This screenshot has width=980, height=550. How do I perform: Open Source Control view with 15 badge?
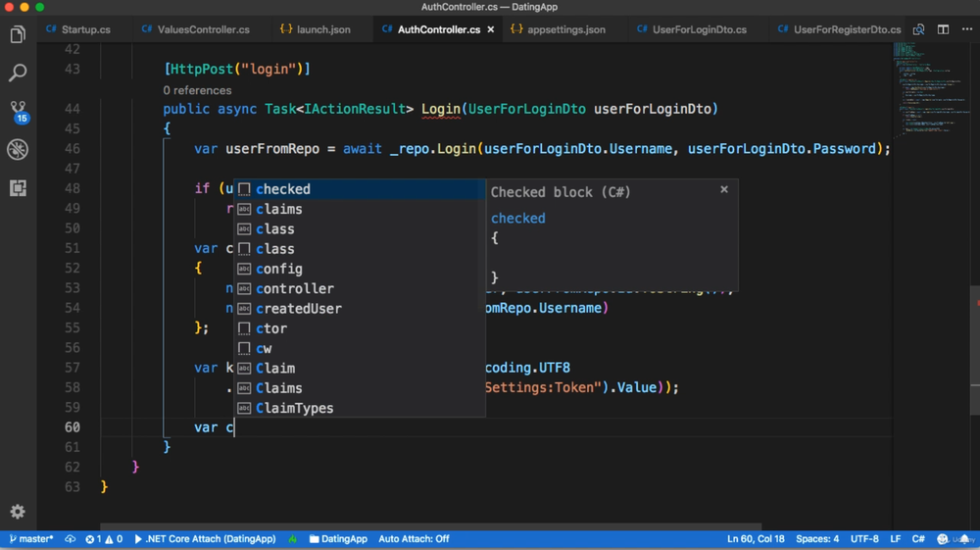(x=18, y=111)
